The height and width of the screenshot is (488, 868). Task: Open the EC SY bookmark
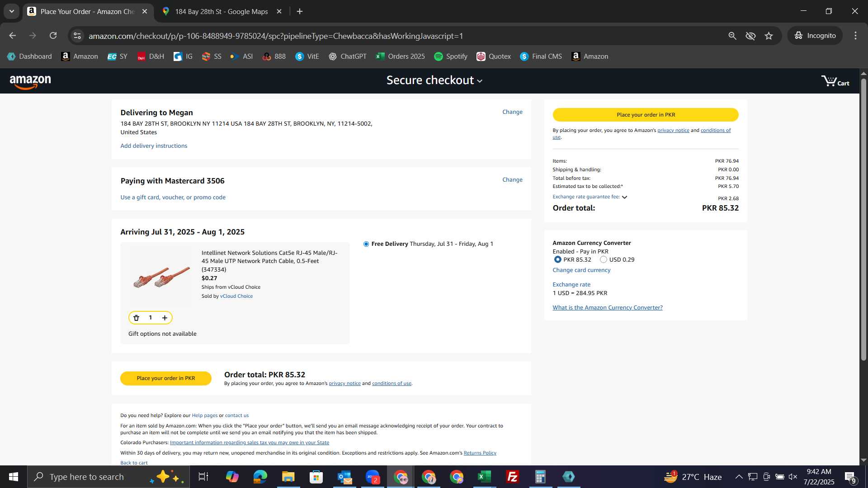click(117, 56)
